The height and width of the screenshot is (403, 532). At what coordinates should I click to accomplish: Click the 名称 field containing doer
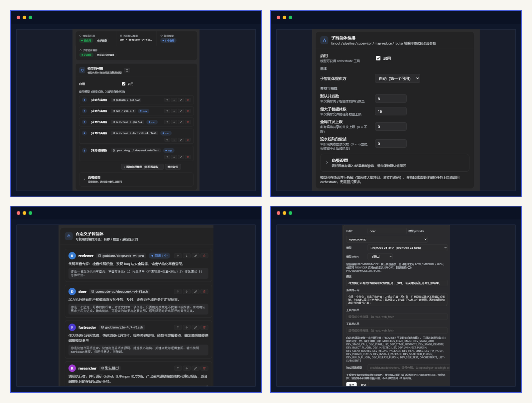(x=387, y=231)
